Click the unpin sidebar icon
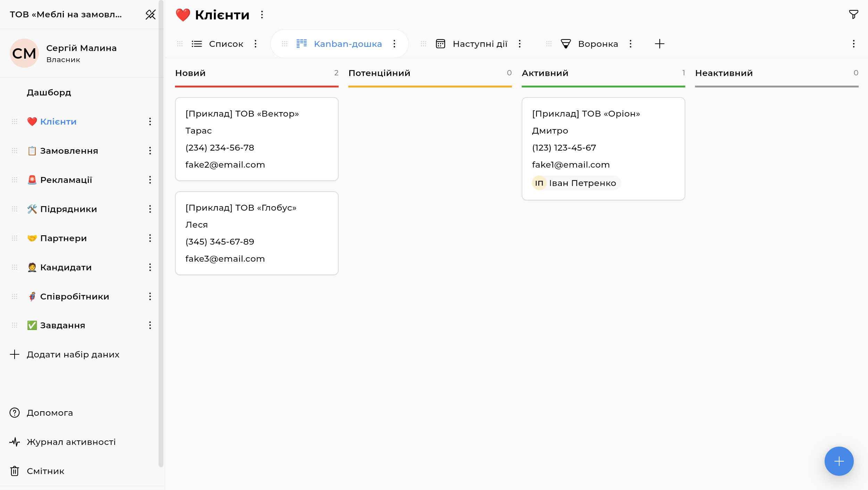 (150, 15)
